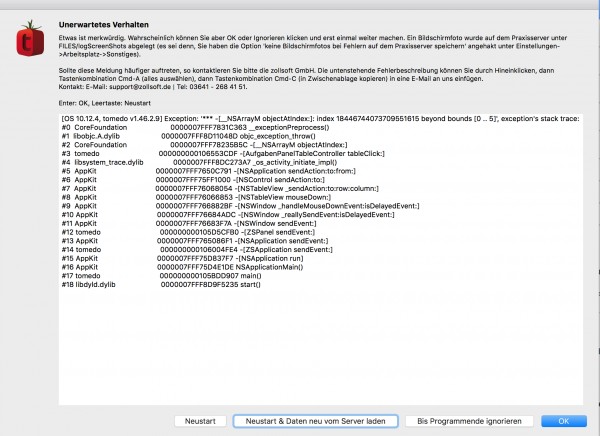The height and width of the screenshot is (436, 600).
Task: Click the heading Unerwartetes Verhalten
Action: 104,24
